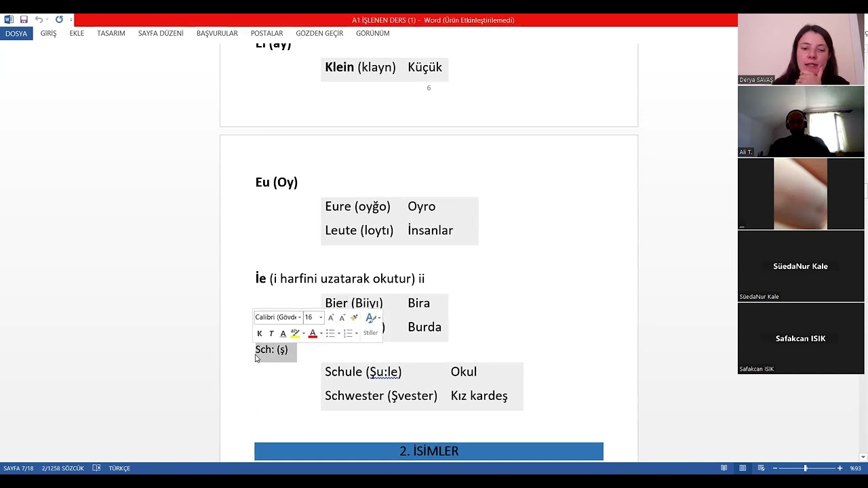Click the SAYFA 7/18 page indicator

pyautogui.click(x=18, y=468)
